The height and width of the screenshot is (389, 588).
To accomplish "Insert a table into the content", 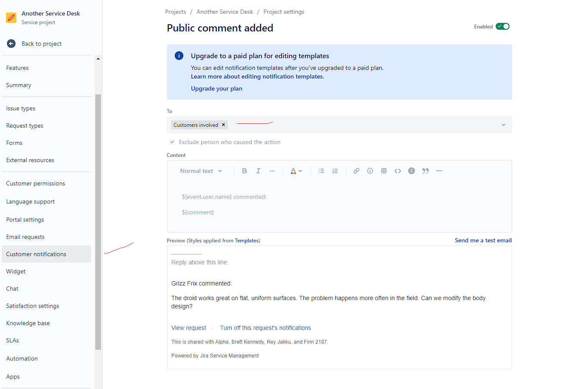I will [384, 170].
